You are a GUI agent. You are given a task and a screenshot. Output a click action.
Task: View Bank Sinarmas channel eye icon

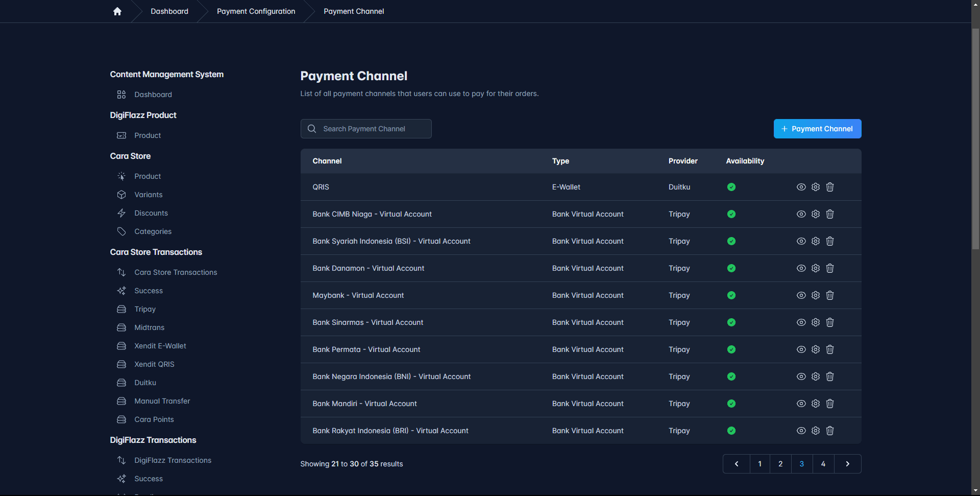tap(801, 322)
